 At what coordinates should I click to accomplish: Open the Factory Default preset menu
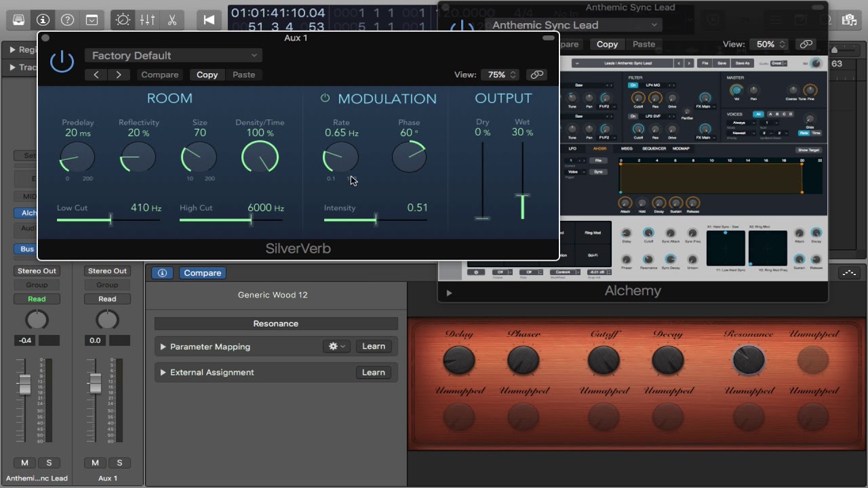pyautogui.click(x=174, y=56)
